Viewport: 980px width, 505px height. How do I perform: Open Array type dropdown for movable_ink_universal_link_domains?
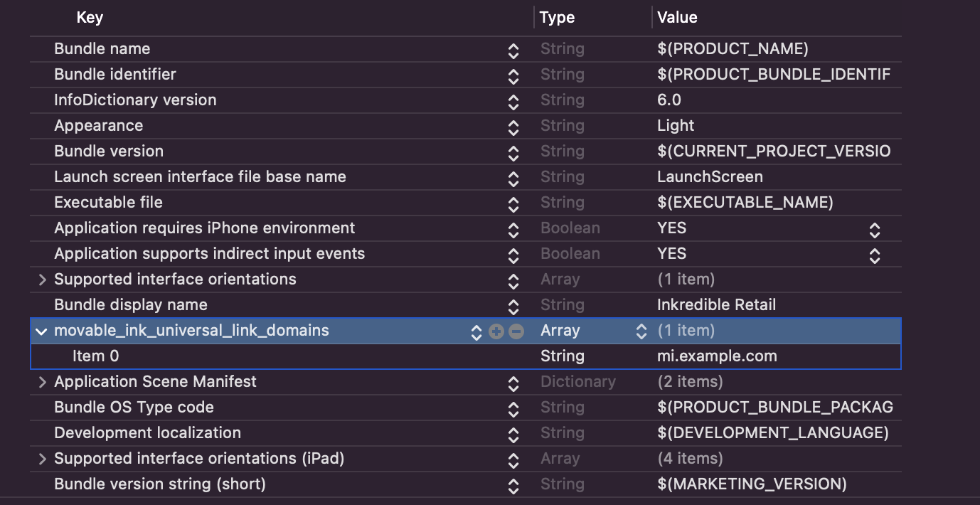[x=641, y=331]
